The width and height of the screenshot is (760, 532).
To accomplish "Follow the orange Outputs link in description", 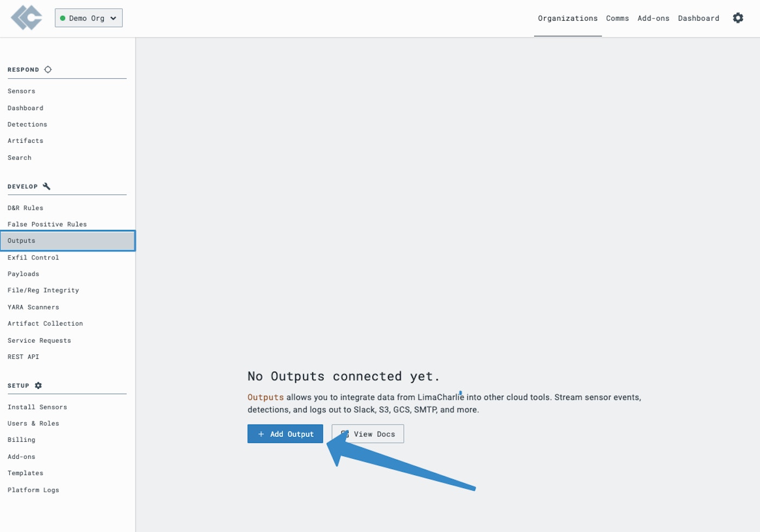I will (x=265, y=397).
